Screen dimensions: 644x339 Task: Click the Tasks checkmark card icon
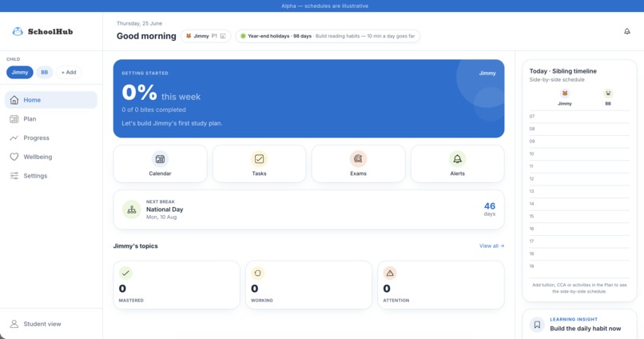click(x=259, y=158)
